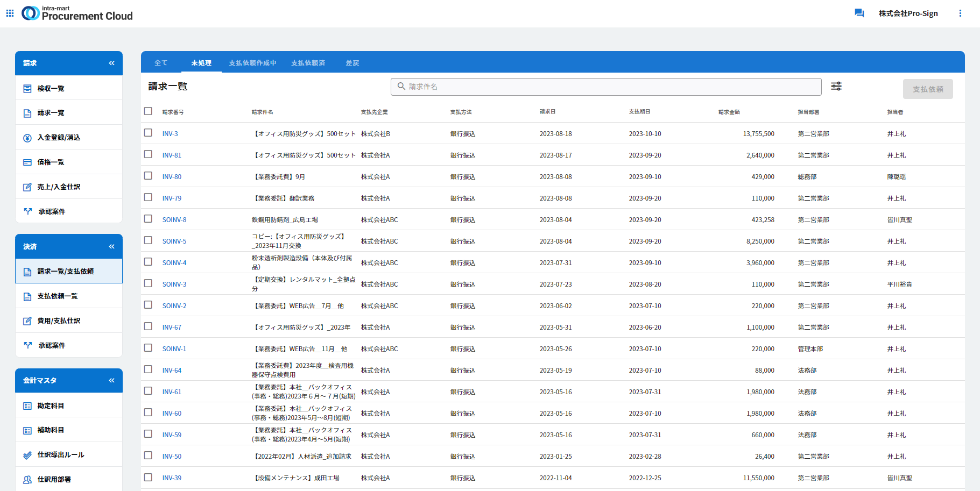This screenshot has width=980, height=491.
Task: Collapse the 決済 sidebar panel
Action: (x=111, y=246)
